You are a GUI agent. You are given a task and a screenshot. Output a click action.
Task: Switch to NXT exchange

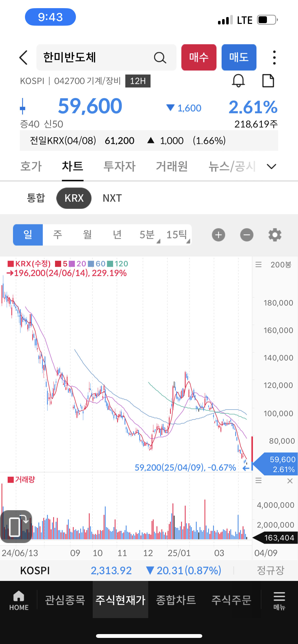[x=112, y=198]
